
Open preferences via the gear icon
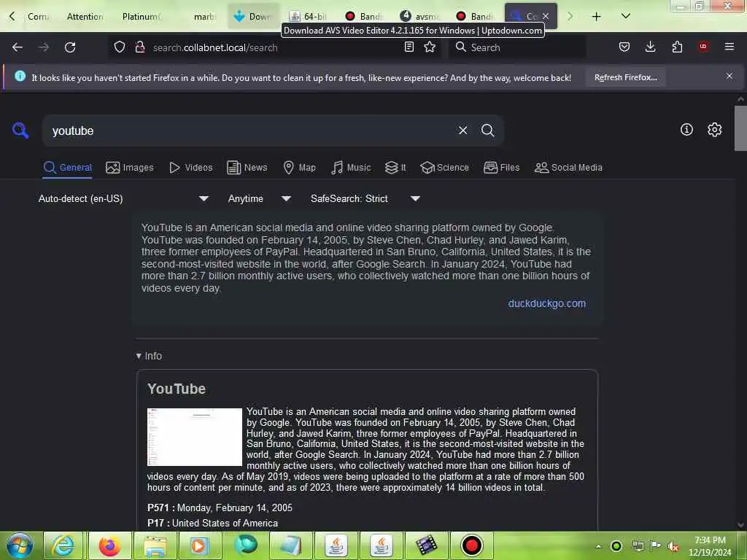click(714, 130)
